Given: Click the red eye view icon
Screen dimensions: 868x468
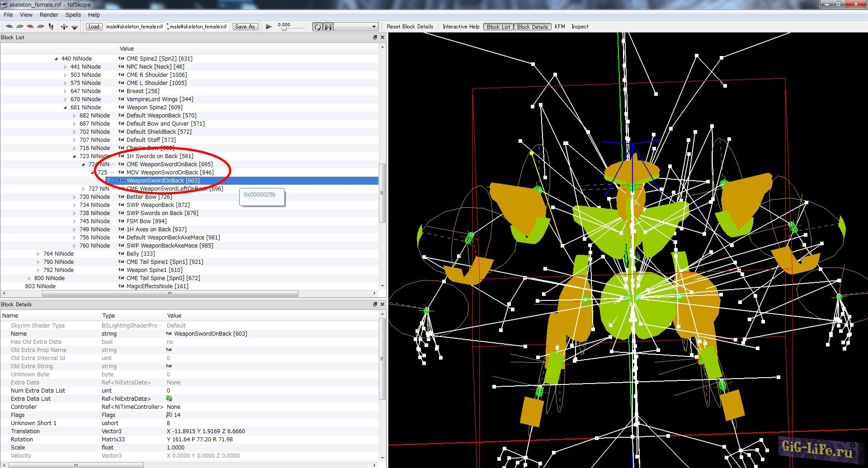Looking at the screenshot, I should tap(30, 27).
